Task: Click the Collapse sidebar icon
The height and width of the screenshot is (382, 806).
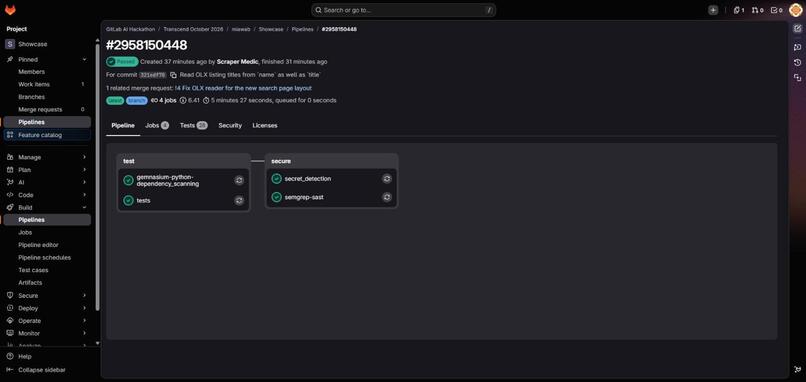Action: 10,370
